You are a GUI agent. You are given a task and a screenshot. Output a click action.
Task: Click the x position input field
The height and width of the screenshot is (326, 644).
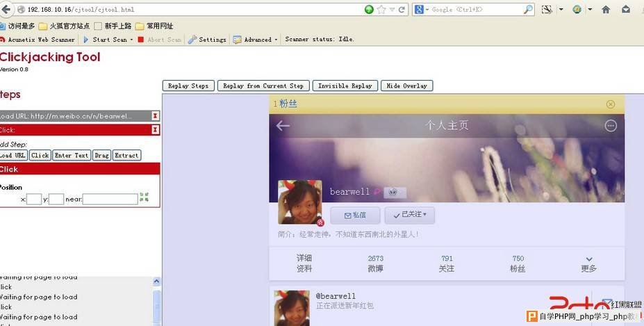pos(34,199)
